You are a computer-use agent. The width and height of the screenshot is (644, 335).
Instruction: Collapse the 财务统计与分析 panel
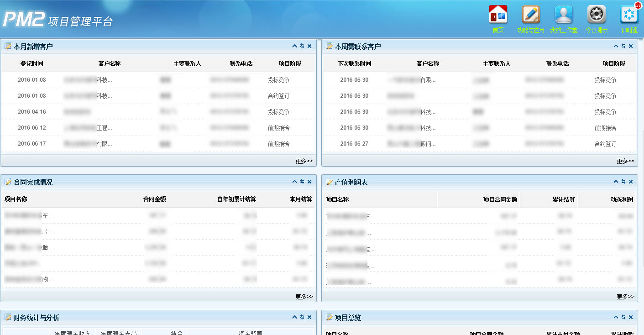coord(294,317)
